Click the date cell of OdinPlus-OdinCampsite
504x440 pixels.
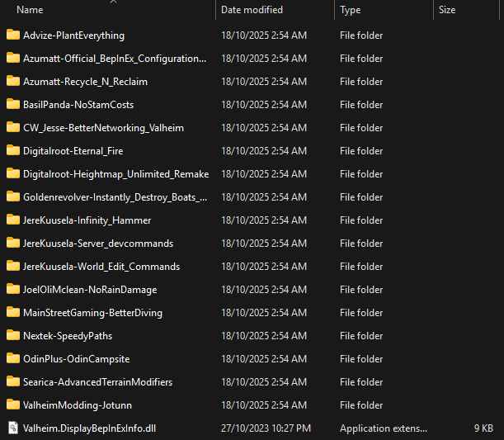264,359
